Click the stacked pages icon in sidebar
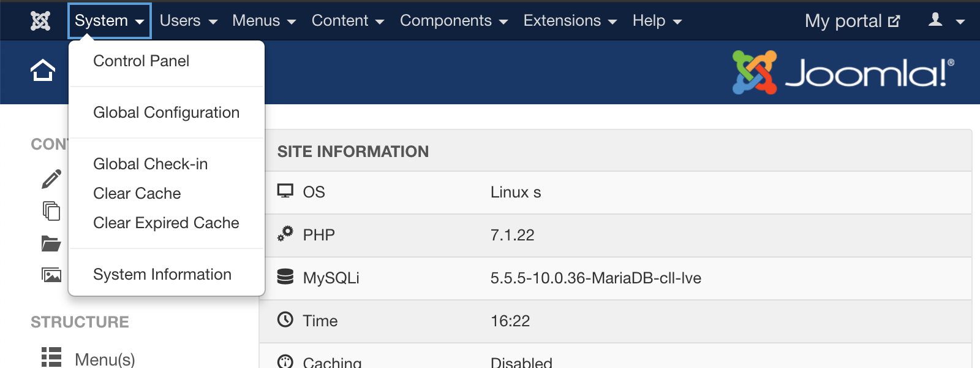This screenshot has width=980, height=368. [51, 211]
